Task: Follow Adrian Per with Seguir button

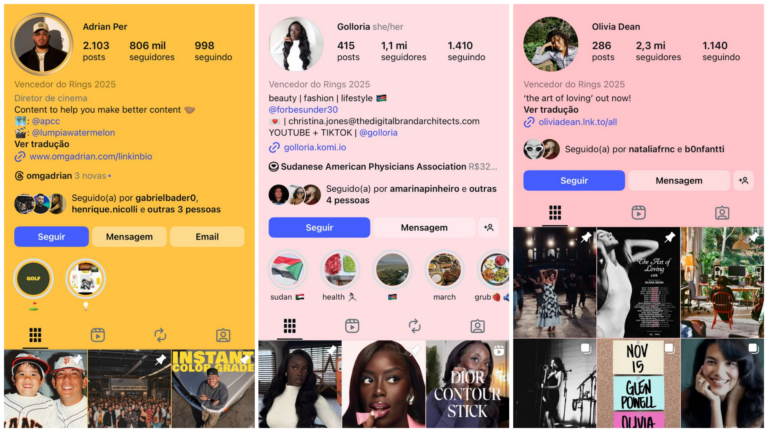Action: coord(51,237)
